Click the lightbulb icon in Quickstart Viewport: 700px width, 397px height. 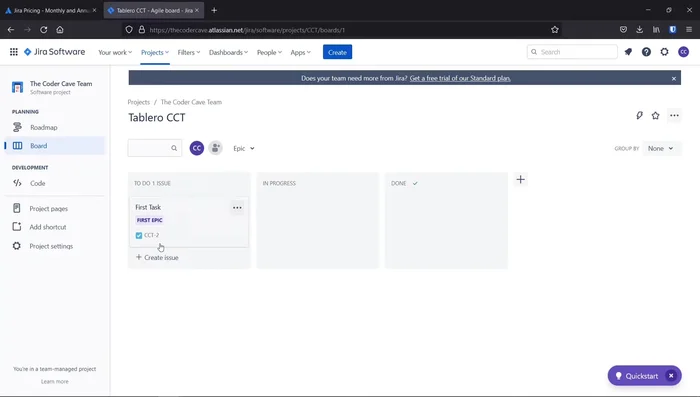pyautogui.click(x=618, y=376)
